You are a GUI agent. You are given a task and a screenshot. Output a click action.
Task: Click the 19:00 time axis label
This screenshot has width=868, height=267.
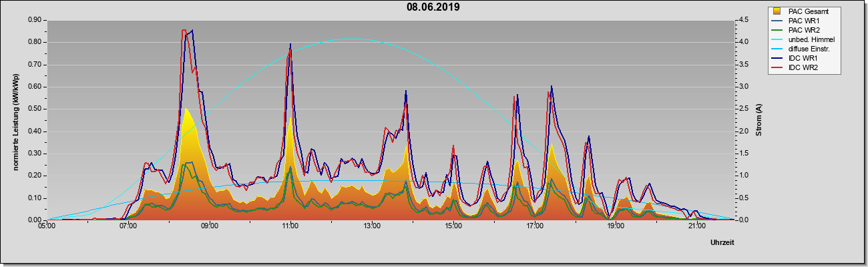(616, 226)
